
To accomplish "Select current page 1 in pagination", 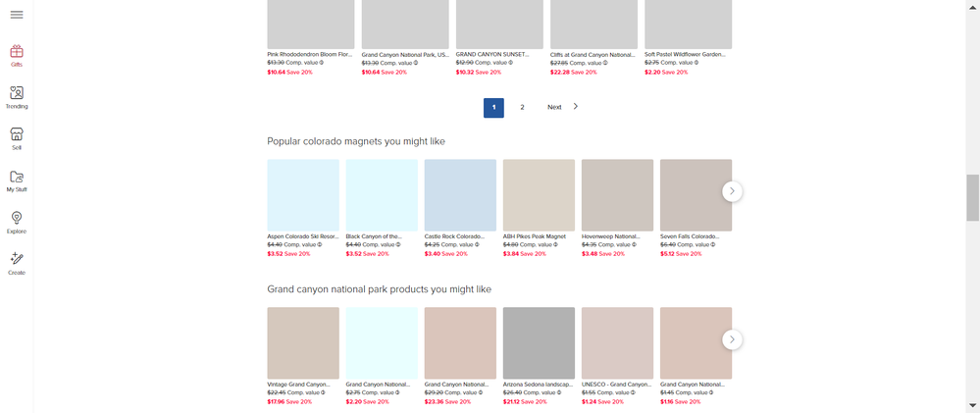I will pyautogui.click(x=493, y=108).
